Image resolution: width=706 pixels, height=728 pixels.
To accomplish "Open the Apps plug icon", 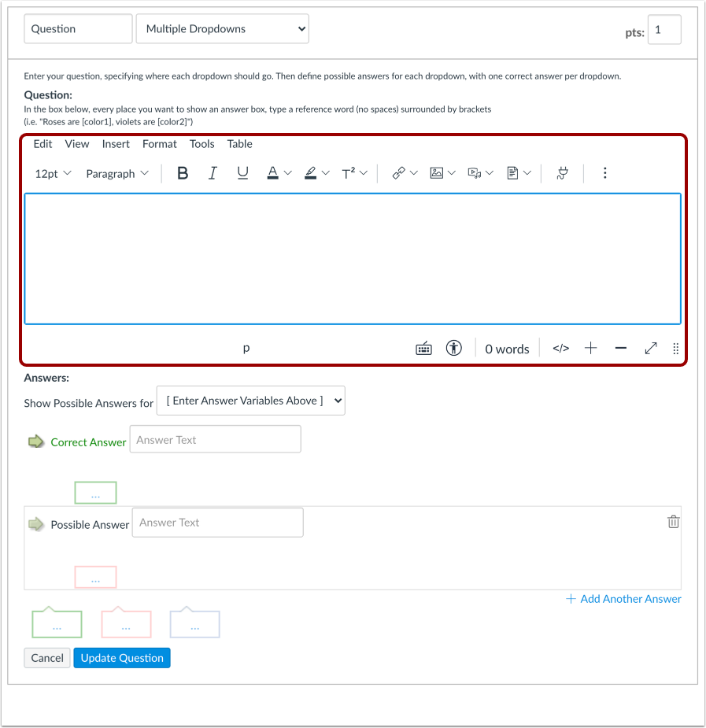I will pyautogui.click(x=562, y=172).
